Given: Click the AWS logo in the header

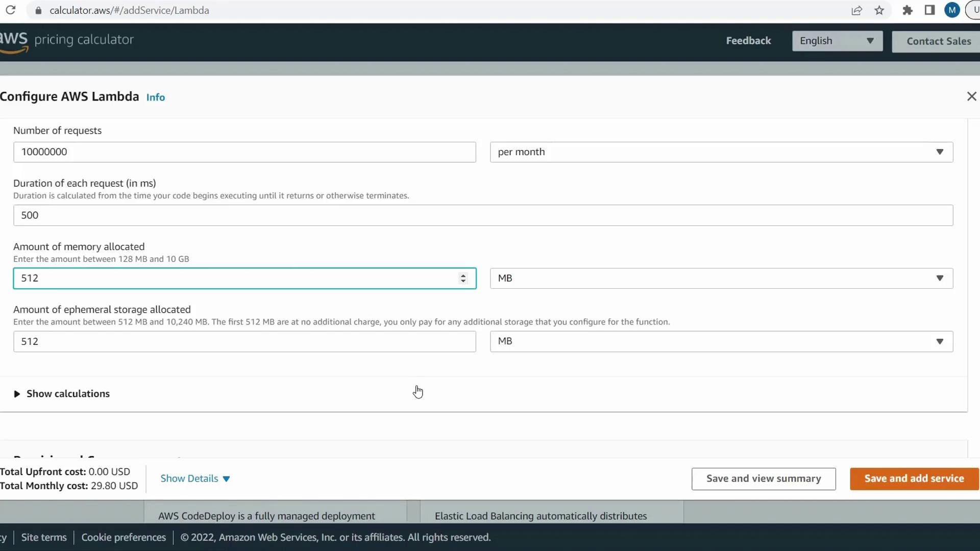Looking at the screenshot, I should 14,41.
